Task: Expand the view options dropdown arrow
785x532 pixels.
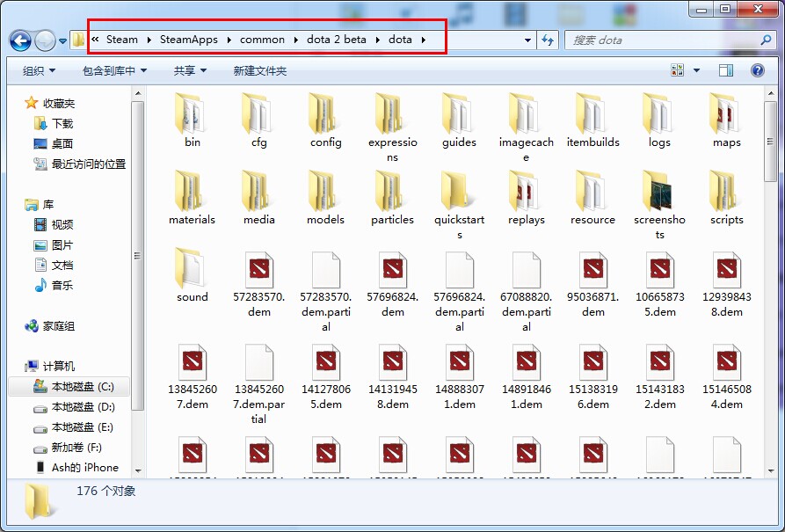Action: [x=696, y=70]
